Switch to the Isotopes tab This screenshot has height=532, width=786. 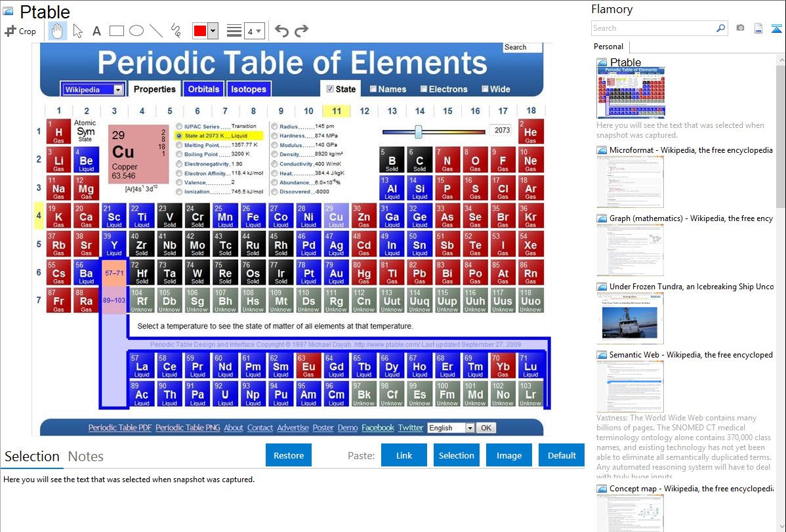click(249, 89)
